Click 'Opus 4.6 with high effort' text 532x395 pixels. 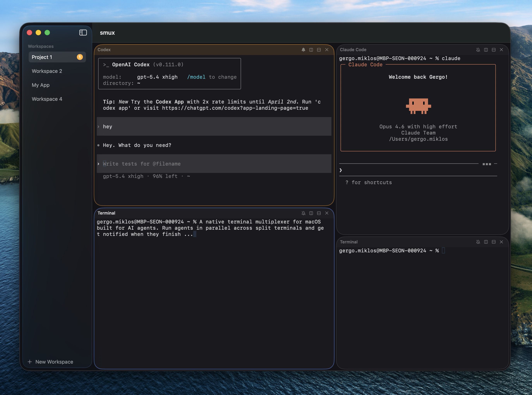[x=418, y=127]
